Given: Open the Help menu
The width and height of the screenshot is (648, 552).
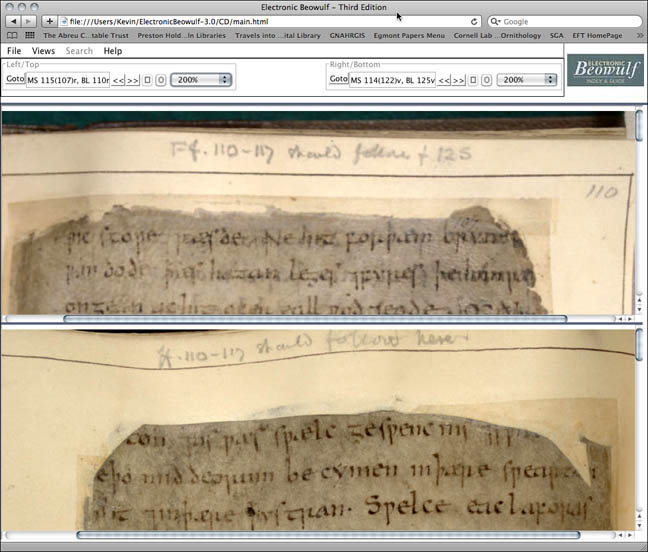Looking at the screenshot, I should [x=113, y=51].
